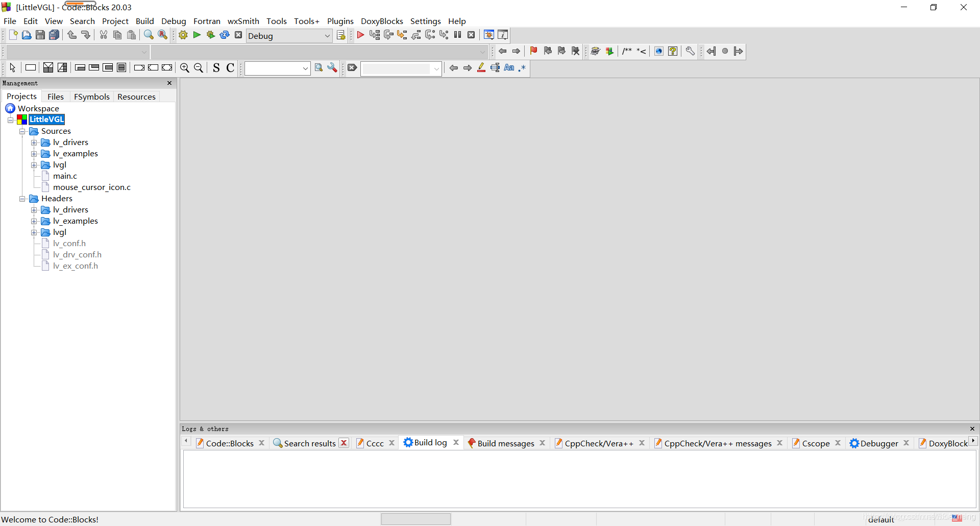
Task: Click the Step into debug icon
Action: [x=402, y=35]
